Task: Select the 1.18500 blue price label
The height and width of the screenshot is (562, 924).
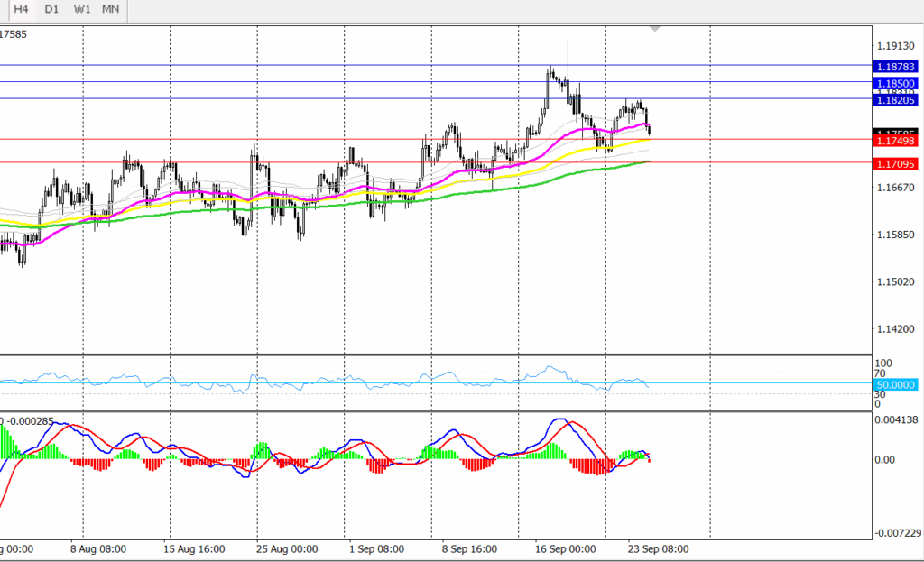Action: click(895, 83)
